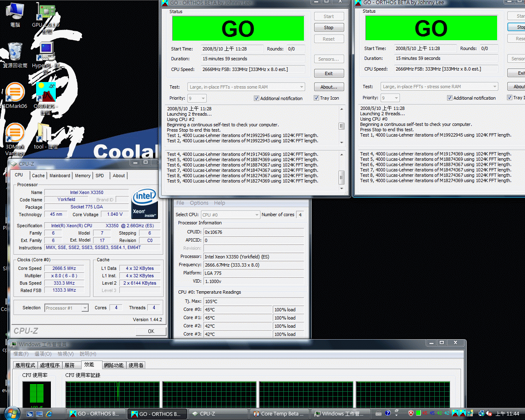Click the taskbar clock showing 上午 11:44
Viewport: 525px width, 420px height.
[x=507, y=413]
